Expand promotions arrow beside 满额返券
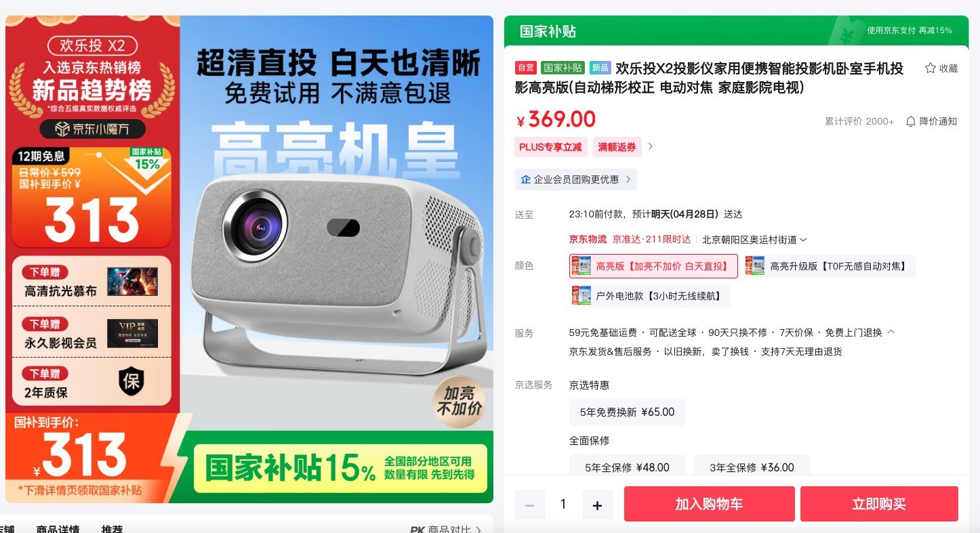The image size is (980, 533). [x=651, y=147]
